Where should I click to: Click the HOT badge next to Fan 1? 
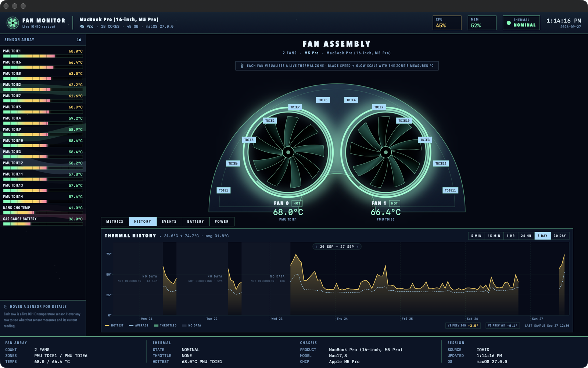pos(394,203)
